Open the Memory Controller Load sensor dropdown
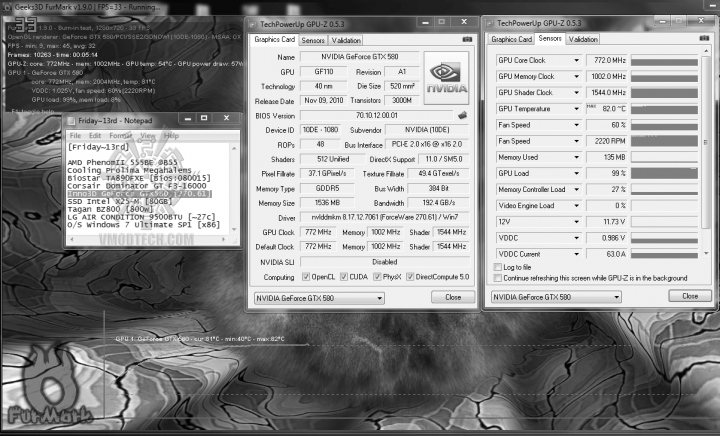720x436 pixels. click(576, 189)
